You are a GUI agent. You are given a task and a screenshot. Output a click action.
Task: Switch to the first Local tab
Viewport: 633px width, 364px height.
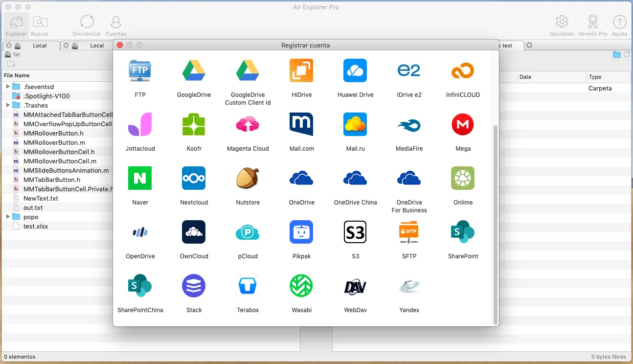pyautogui.click(x=40, y=45)
